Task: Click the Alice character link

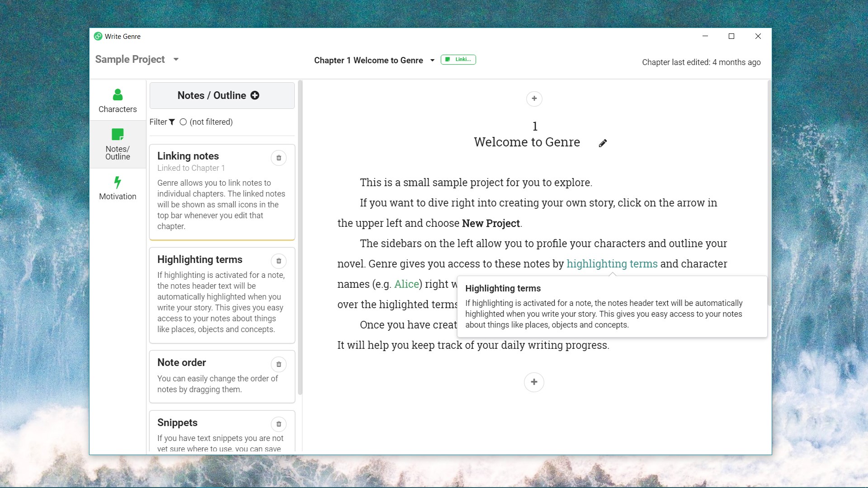Action: coord(406,284)
